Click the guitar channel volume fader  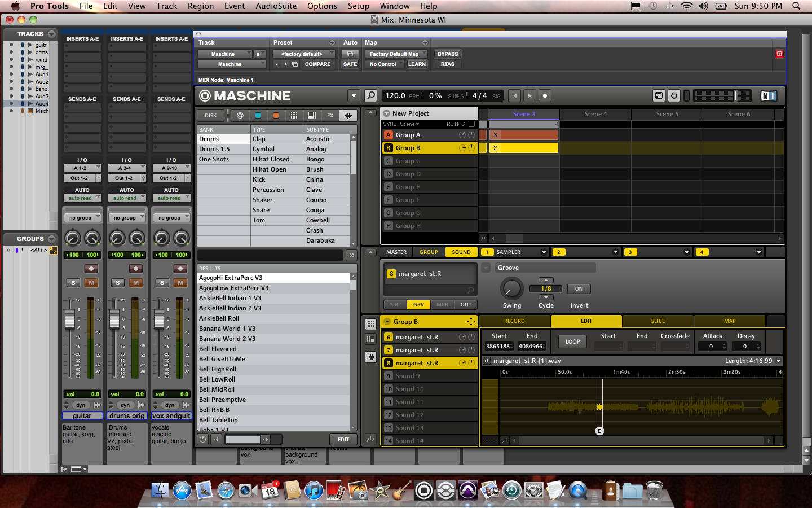[69, 319]
